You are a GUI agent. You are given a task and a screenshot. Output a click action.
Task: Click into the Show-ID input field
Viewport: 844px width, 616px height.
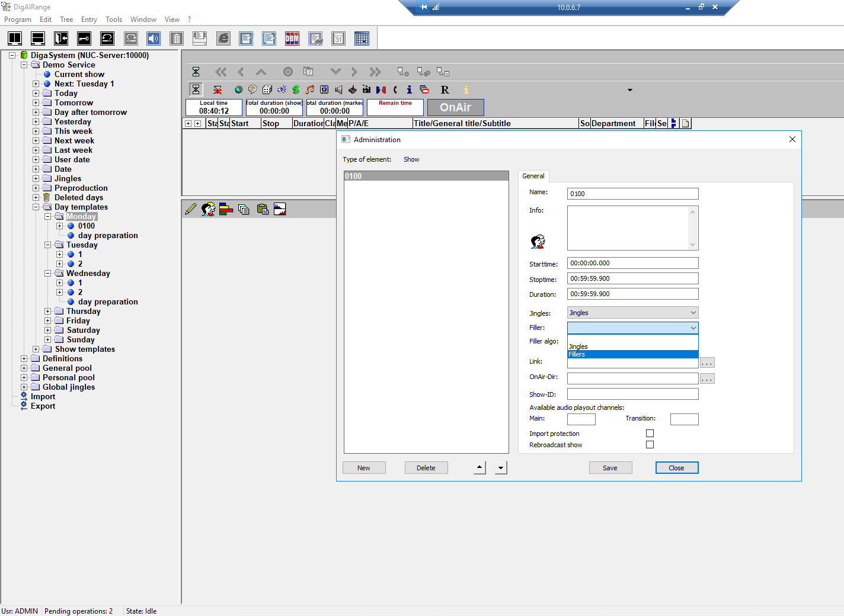point(632,394)
